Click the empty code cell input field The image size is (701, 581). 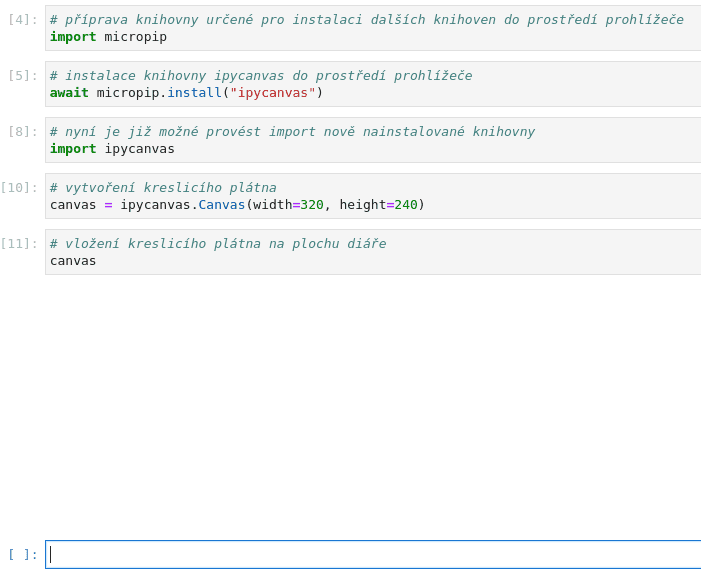[373, 555]
